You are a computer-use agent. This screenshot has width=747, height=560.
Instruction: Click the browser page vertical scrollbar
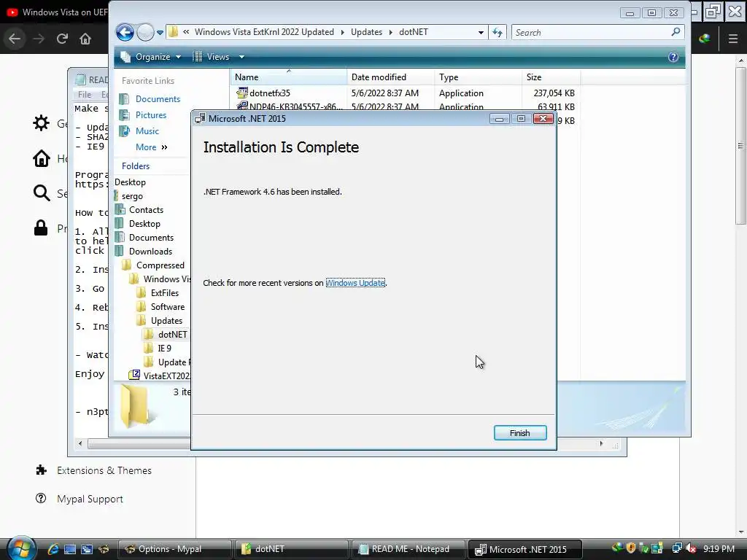[x=740, y=145]
